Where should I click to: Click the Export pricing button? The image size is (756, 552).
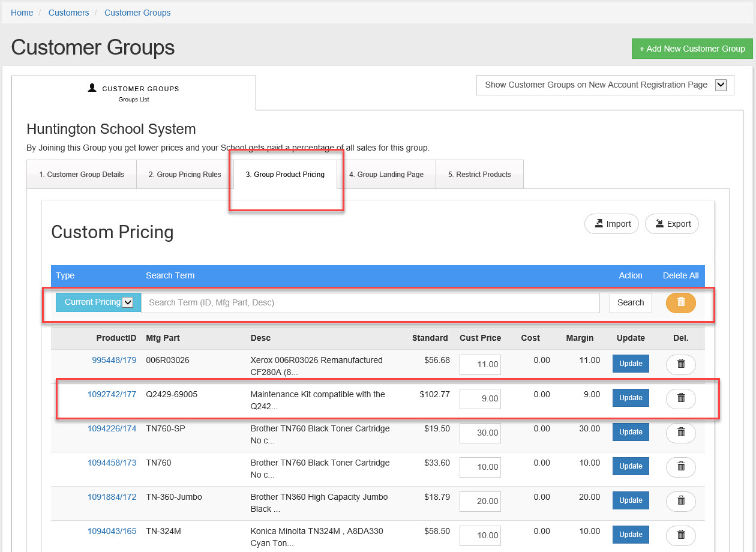point(671,224)
